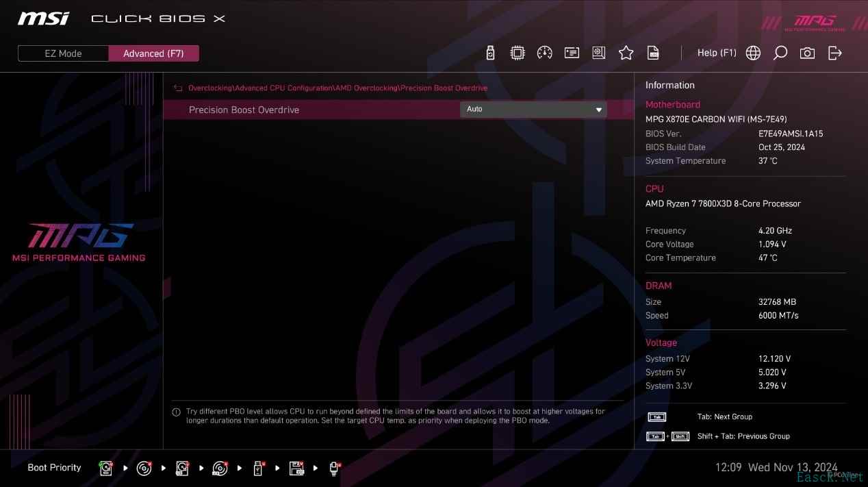868x487 pixels.
Task: Click System 3.3V value 3.296 V
Action: click(x=772, y=386)
